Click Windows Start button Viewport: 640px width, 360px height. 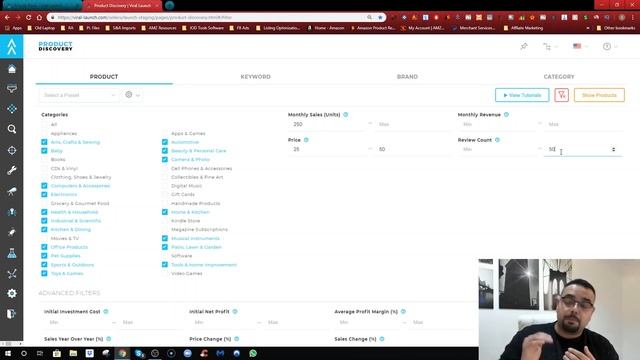tap(8, 353)
